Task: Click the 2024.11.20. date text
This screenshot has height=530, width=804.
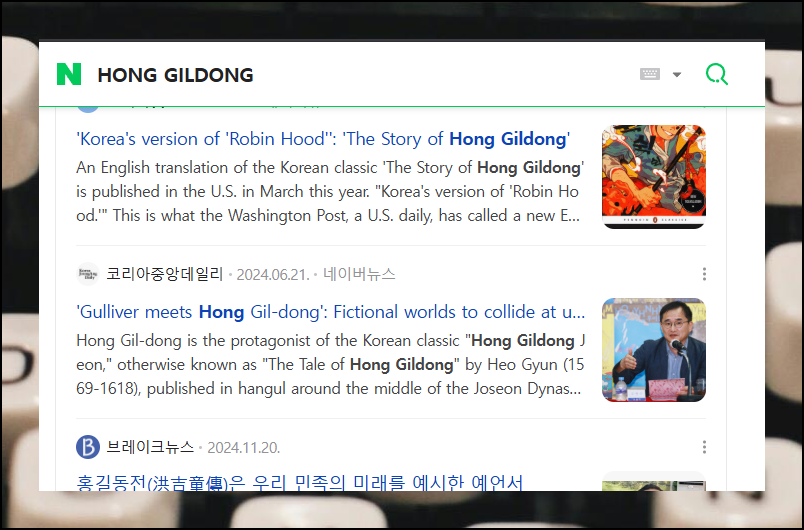Action: (244, 448)
